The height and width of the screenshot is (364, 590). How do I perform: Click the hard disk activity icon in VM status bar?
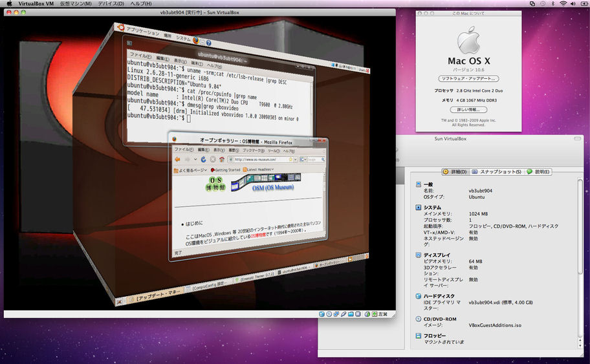322,314
